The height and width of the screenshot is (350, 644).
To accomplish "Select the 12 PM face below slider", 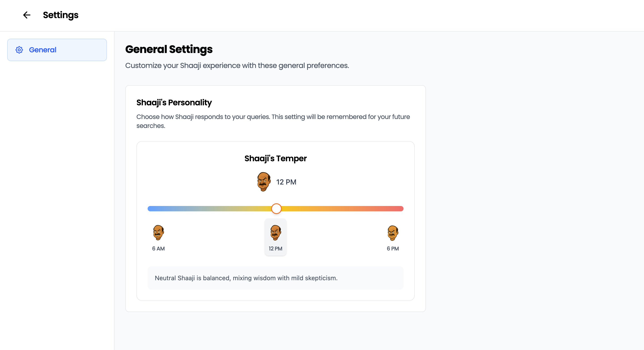I will (276, 233).
